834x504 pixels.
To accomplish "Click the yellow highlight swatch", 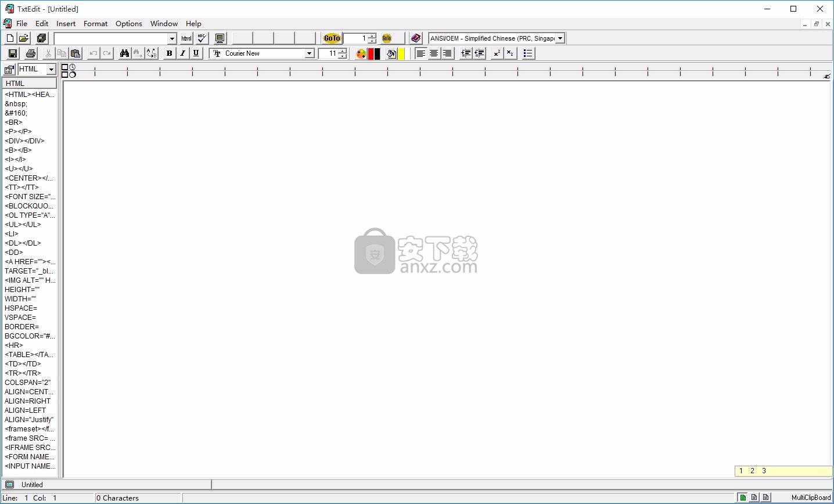I will pyautogui.click(x=401, y=54).
